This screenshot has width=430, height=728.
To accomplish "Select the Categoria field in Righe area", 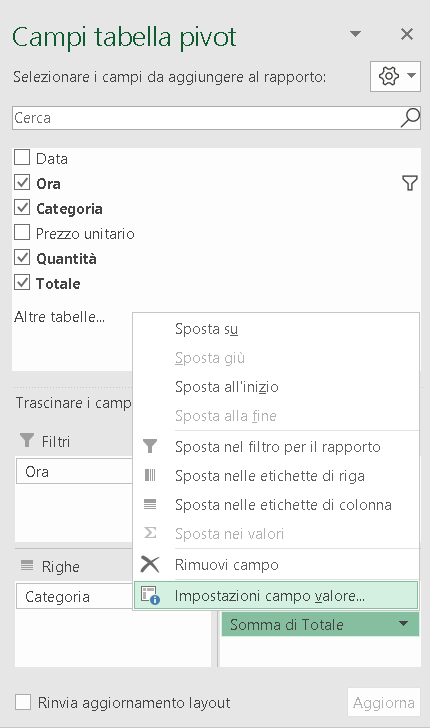I will tap(74, 597).
